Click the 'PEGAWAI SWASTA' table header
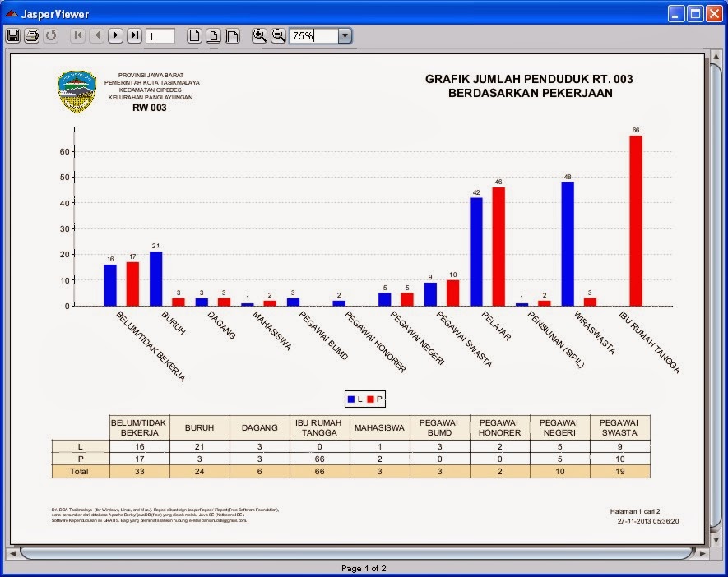Viewport: 728px width, 577px height. [x=619, y=427]
